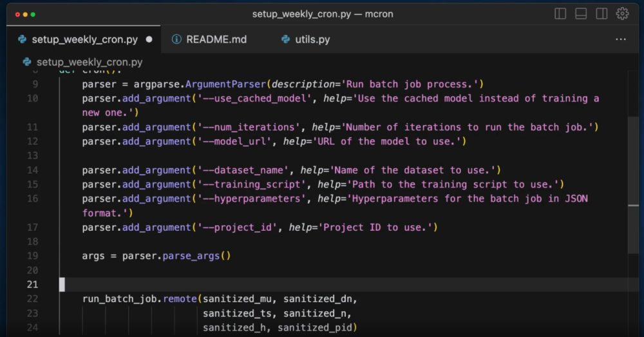Switch to the utils.py tab
The height and width of the screenshot is (337, 644).
pos(312,39)
